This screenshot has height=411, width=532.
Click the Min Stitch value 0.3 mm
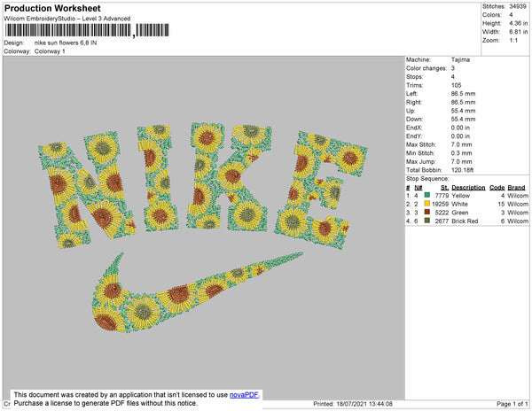click(461, 153)
